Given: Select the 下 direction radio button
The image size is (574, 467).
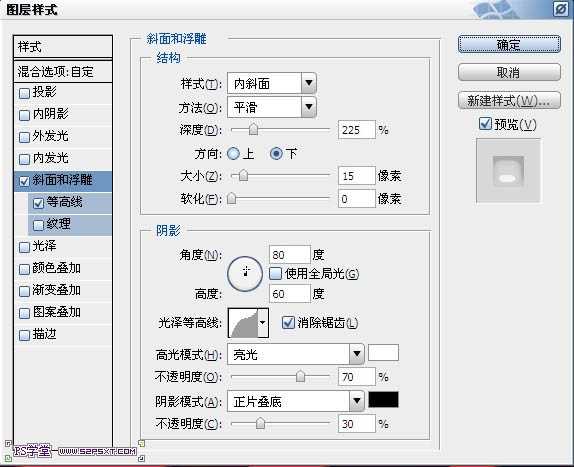Looking at the screenshot, I should pos(276,153).
